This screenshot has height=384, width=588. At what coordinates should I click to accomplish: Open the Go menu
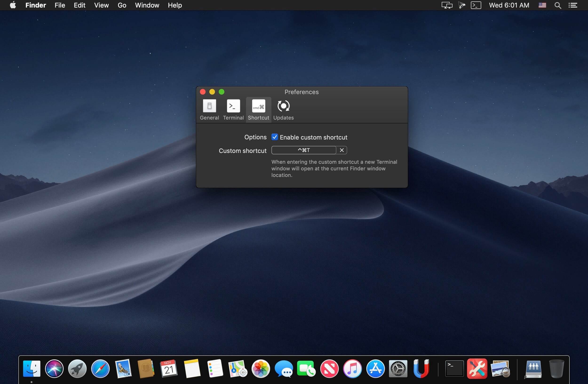[122, 5]
